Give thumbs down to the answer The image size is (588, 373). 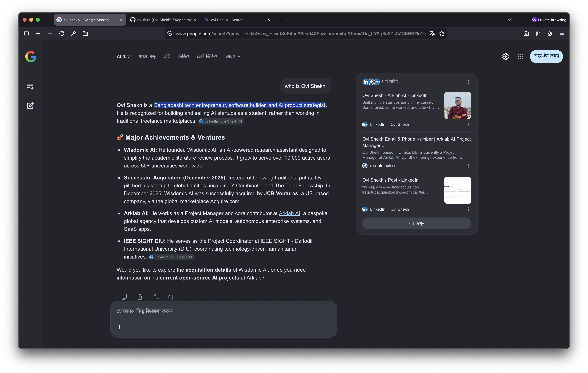pyautogui.click(x=171, y=297)
